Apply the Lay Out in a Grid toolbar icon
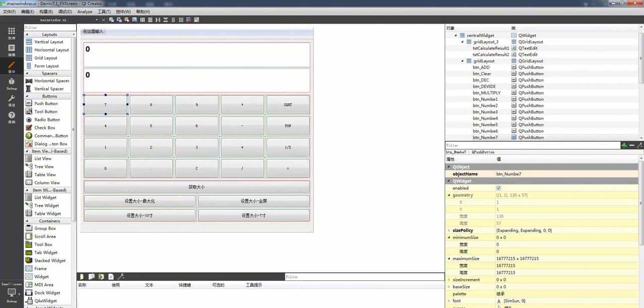644x308 pixels. 180,20
